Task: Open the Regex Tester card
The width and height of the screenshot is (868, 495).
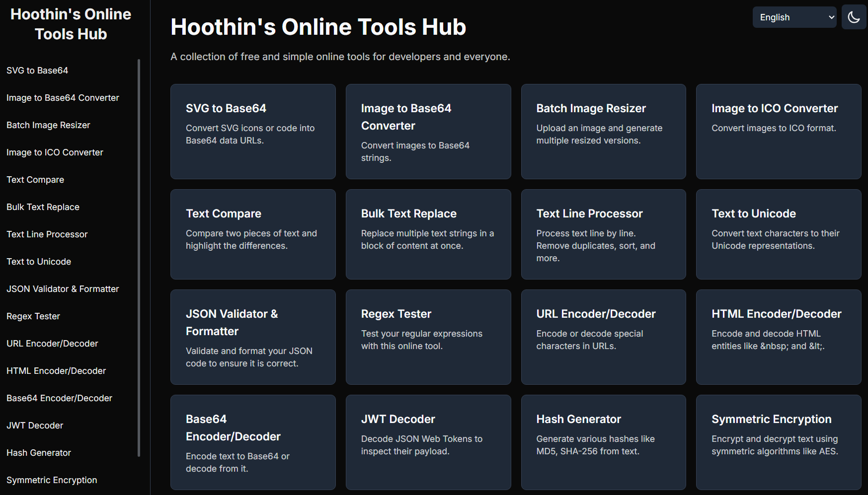Action: 428,337
